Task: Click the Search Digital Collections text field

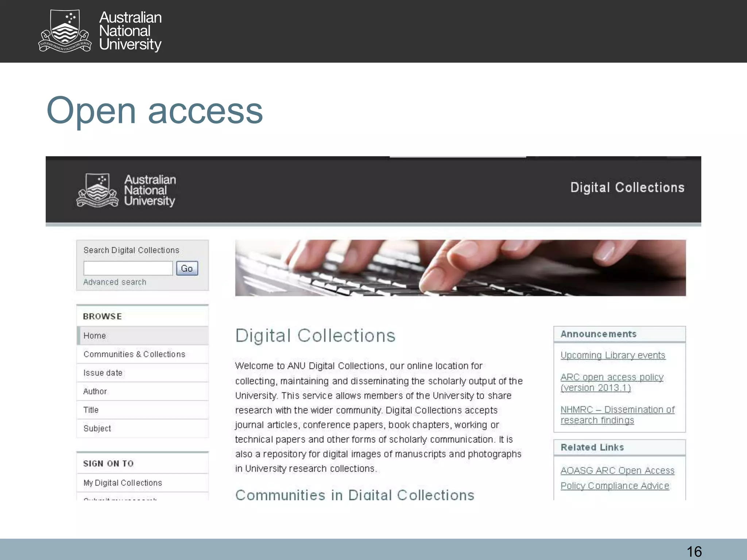Action: point(128,268)
